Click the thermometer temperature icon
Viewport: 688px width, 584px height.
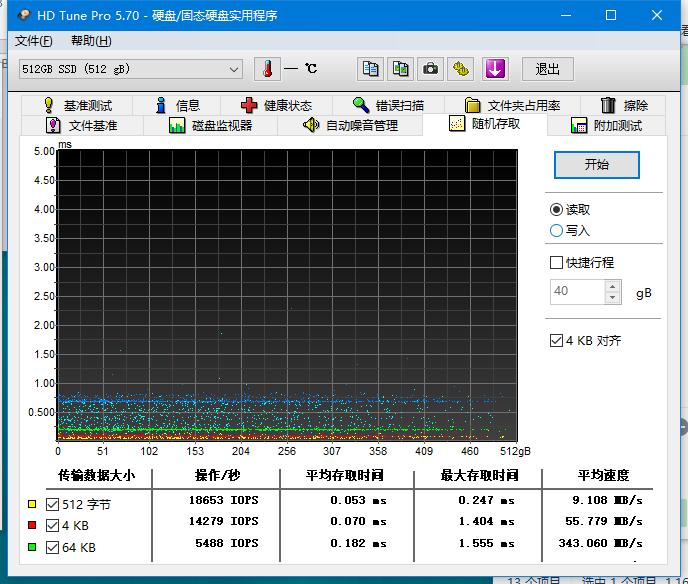267,69
